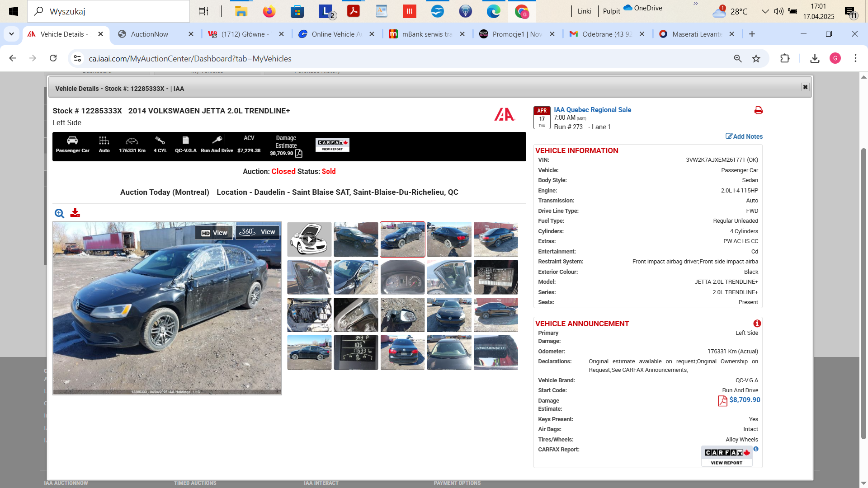Play the engine video thumbnail

[309, 239]
